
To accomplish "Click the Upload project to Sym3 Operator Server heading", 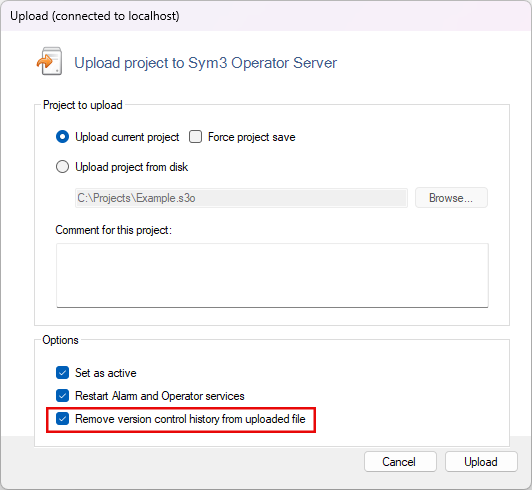I will pos(206,63).
